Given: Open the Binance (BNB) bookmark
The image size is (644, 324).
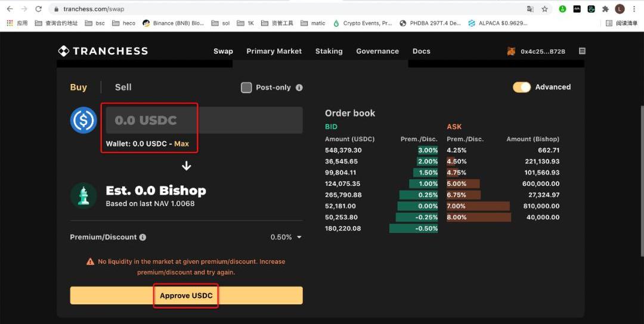Looking at the screenshot, I should click(174, 23).
